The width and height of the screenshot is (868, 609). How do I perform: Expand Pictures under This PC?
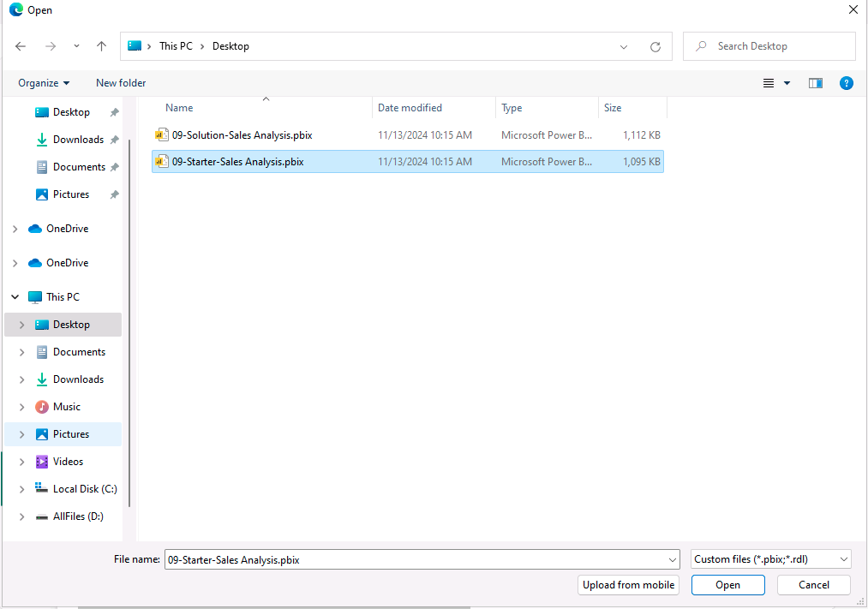tap(21, 435)
